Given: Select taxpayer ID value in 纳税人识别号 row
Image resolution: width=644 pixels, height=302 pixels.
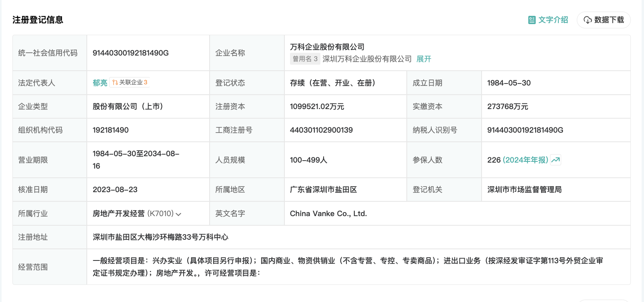Looking at the screenshot, I should pos(525,130).
